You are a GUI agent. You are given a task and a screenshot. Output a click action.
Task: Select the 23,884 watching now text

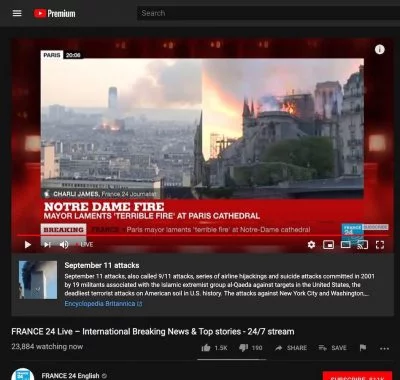tap(47, 347)
